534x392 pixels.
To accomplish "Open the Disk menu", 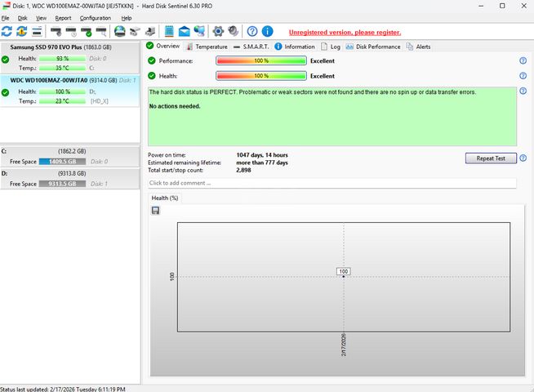I will pos(23,18).
